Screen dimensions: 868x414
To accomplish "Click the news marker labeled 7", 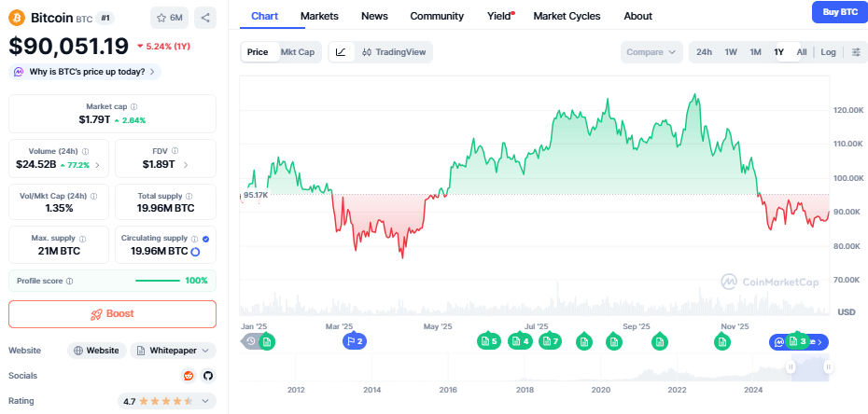I will (550, 341).
